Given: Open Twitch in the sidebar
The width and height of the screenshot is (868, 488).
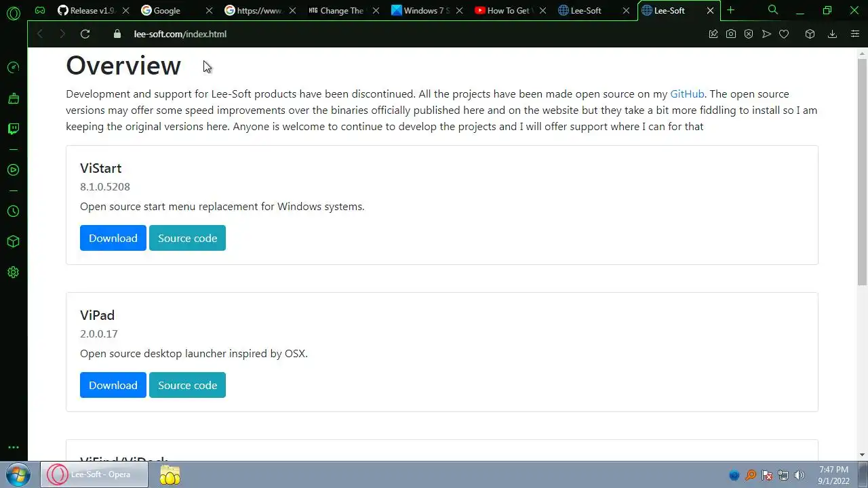Looking at the screenshot, I should coord(13,129).
